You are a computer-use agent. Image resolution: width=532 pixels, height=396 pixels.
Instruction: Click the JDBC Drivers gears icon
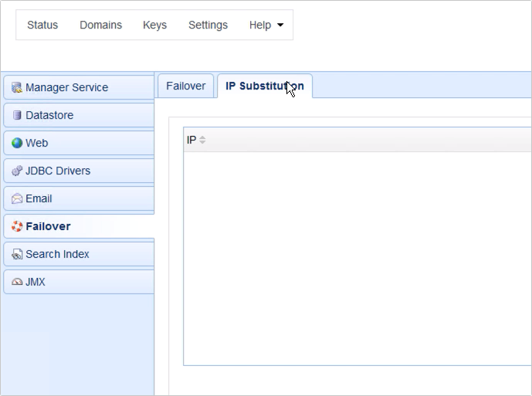point(17,171)
